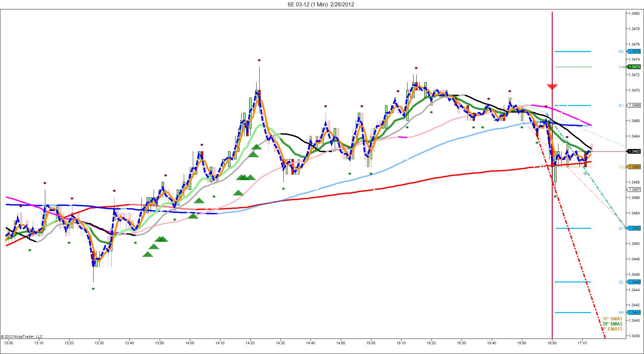Click the dotted green Y-H line
The height and width of the screenshot is (354, 644).
coord(573,67)
